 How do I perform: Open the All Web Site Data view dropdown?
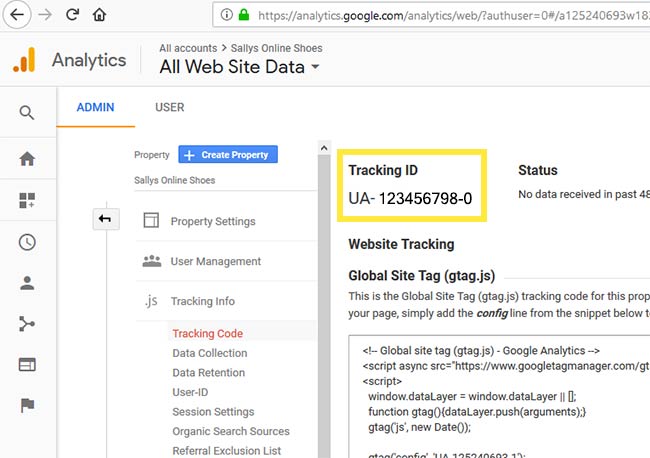pos(240,67)
